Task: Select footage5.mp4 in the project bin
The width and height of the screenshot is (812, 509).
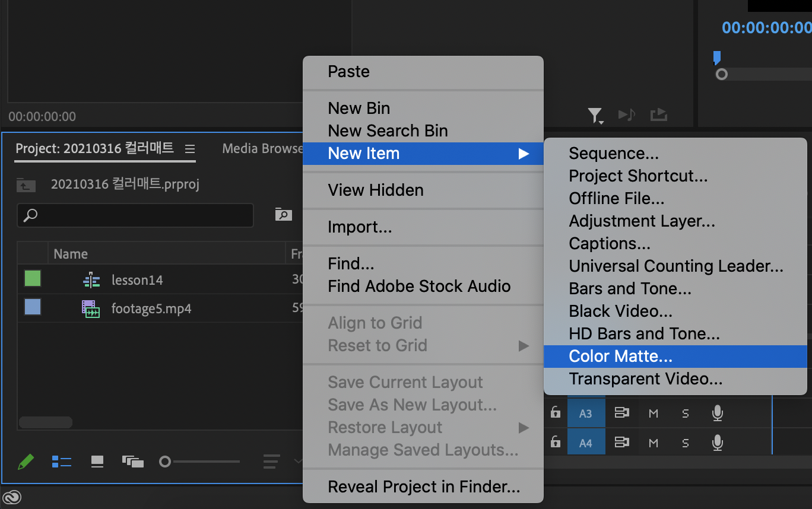Action: (151, 308)
